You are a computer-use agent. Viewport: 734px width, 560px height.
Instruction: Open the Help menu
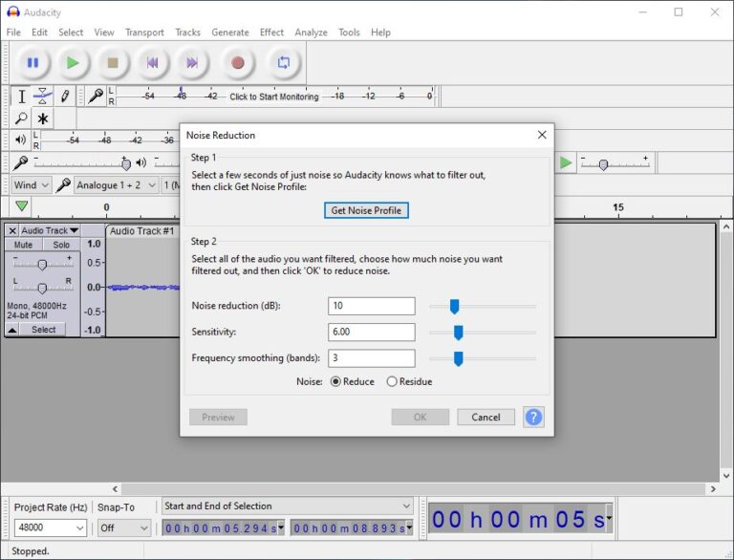pyautogui.click(x=380, y=32)
